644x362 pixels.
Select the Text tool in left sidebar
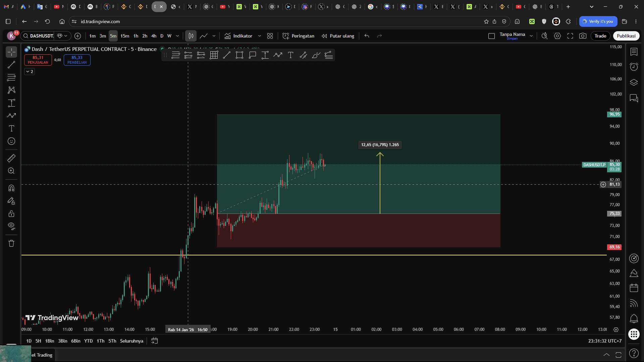click(x=11, y=128)
